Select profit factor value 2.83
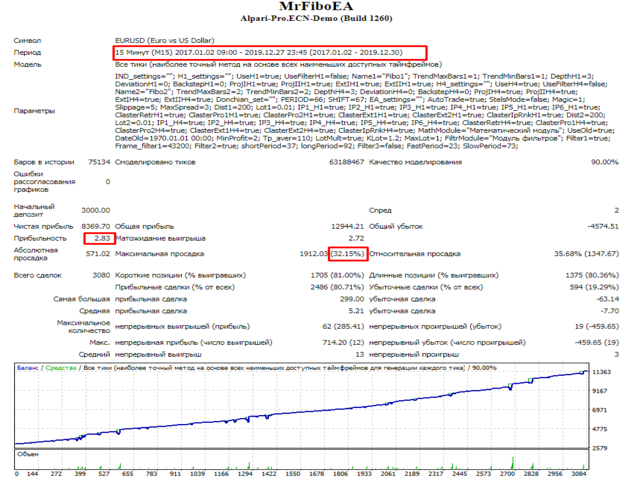 pyautogui.click(x=102, y=238)
